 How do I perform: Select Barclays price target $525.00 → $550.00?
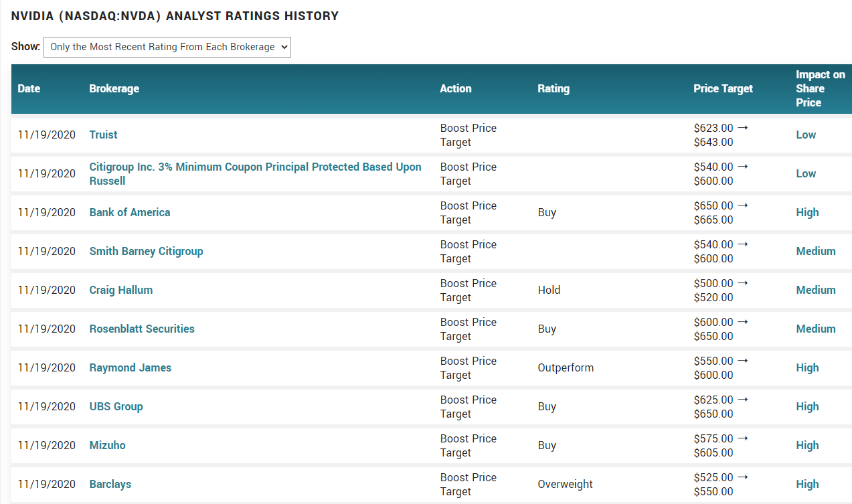(x=721, y=484)
